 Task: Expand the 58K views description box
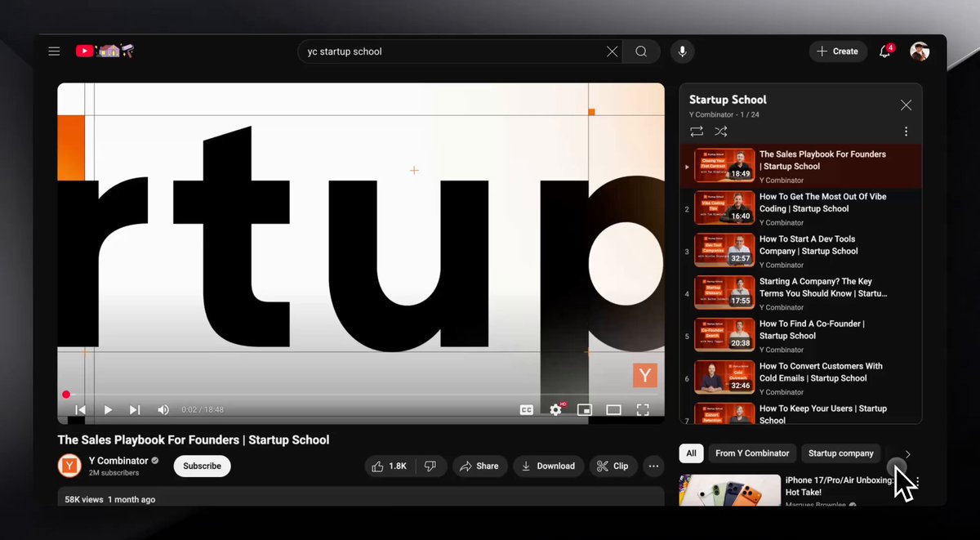(361, 497)
